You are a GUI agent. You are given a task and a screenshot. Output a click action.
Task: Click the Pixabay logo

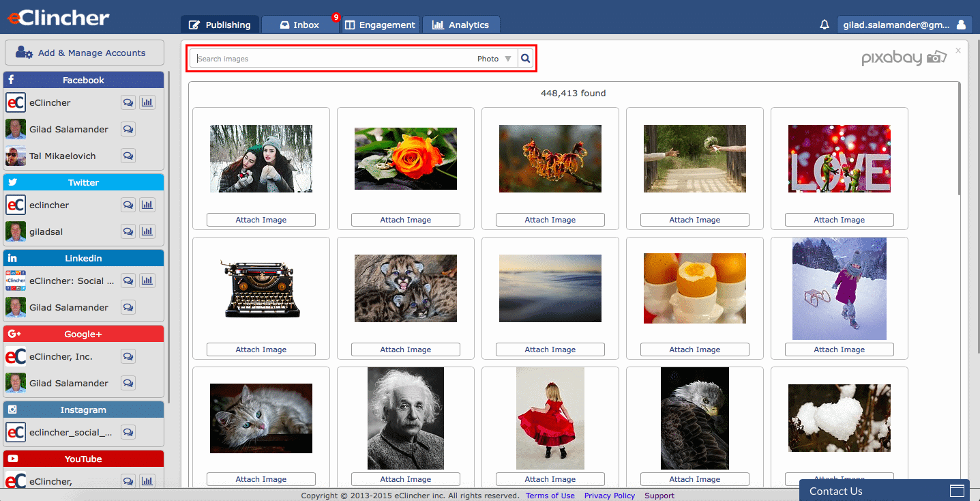[x=904, y=58]
